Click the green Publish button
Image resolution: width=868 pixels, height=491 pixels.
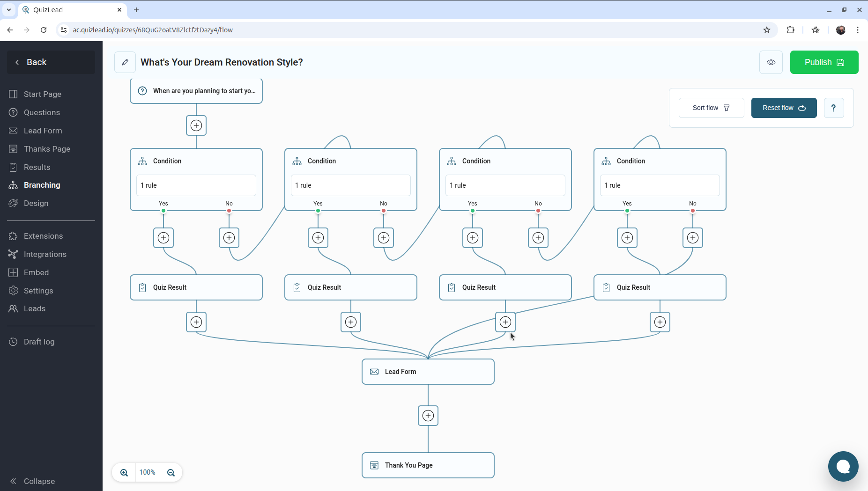tap(824, 62)
